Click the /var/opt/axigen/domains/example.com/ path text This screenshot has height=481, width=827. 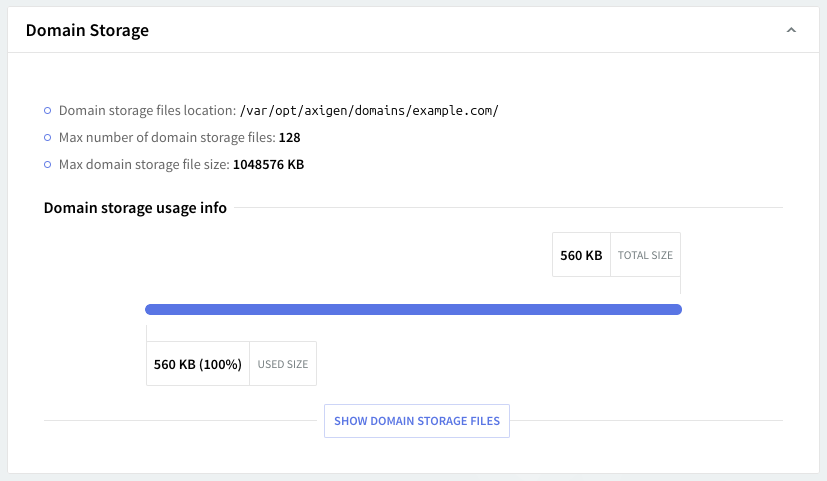coord(369,111)
